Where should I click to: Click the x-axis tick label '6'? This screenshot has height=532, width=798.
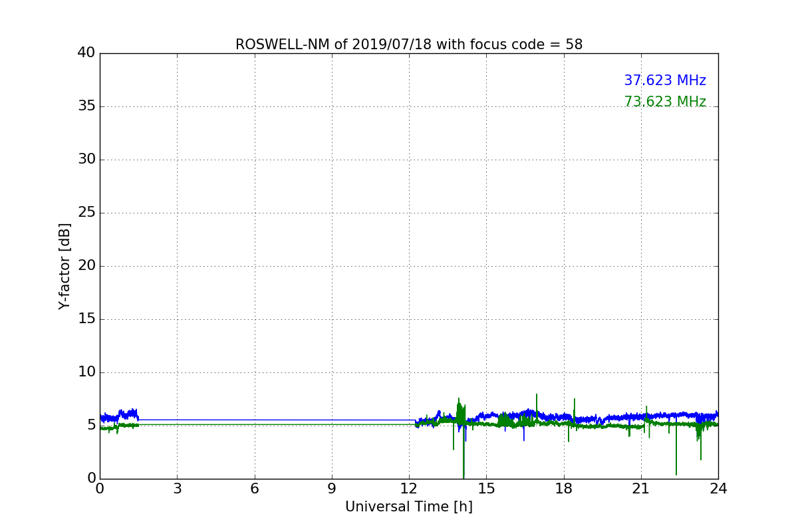(x=254, y=488)
